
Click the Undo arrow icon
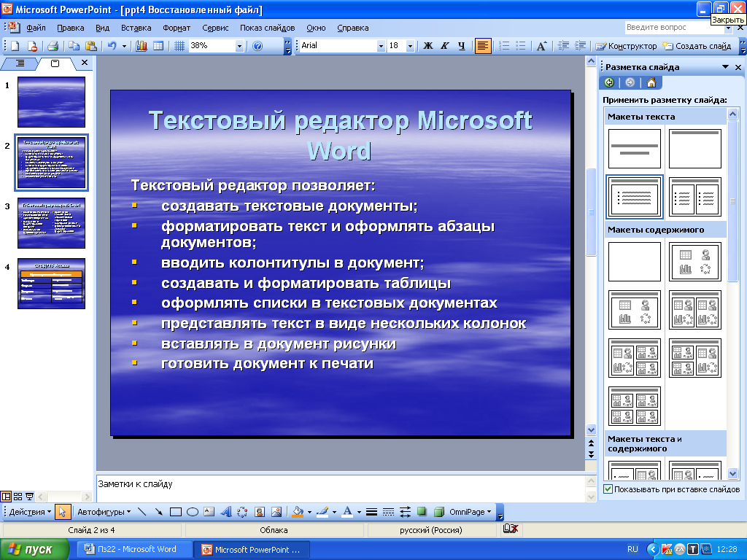point(112,46)
